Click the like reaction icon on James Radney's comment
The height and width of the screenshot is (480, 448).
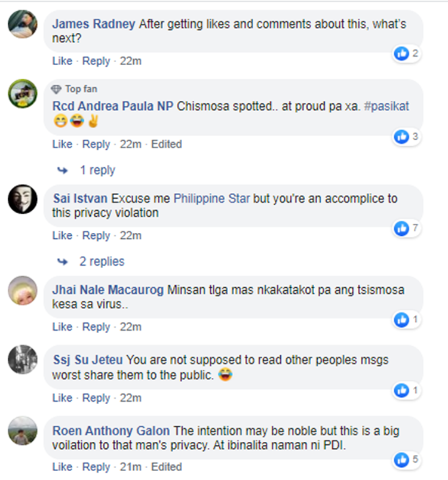(x=401, y=54)
